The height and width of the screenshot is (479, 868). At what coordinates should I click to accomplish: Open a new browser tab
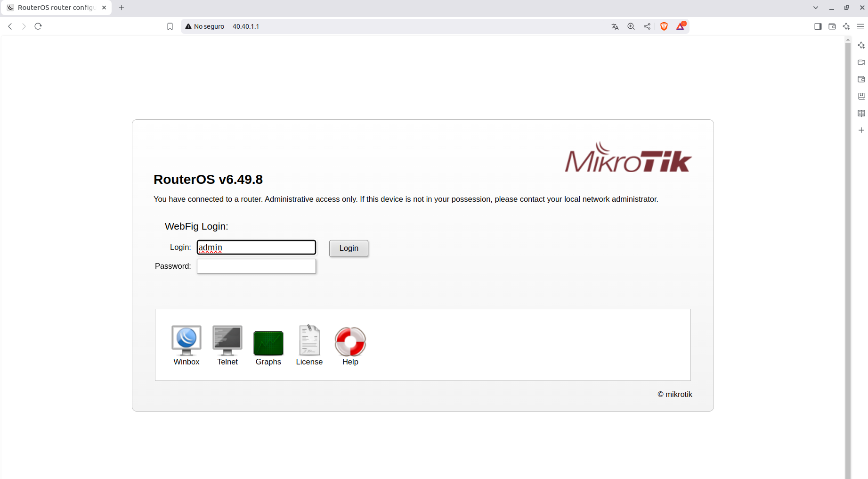pyautogui.click(x=122, y=8)
